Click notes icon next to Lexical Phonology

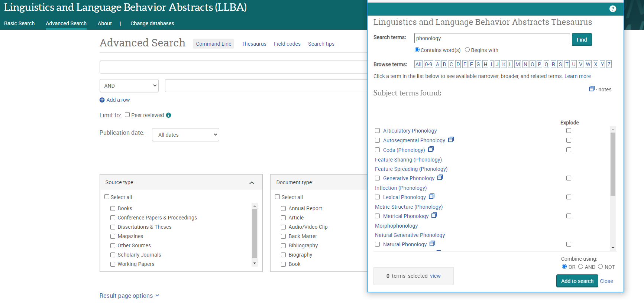(x=431, y=197)
